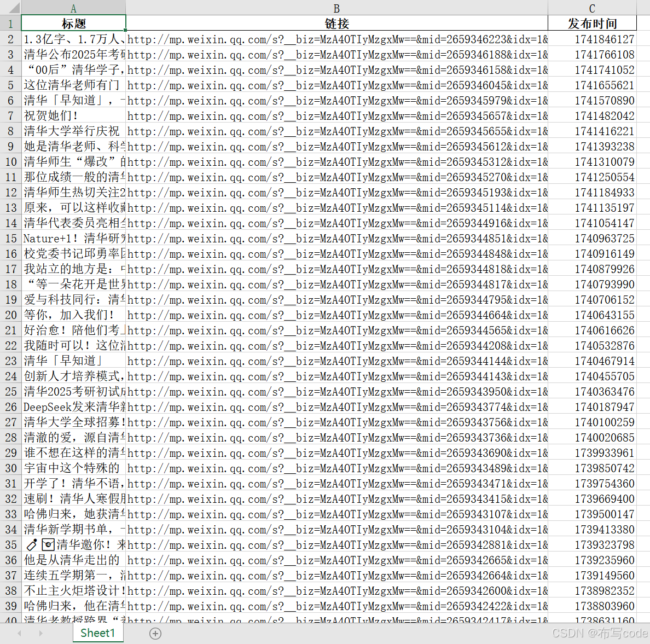The image size is (650, 644).
Task: Select cell 创新人才培养模式
Action: coord(73,376)
